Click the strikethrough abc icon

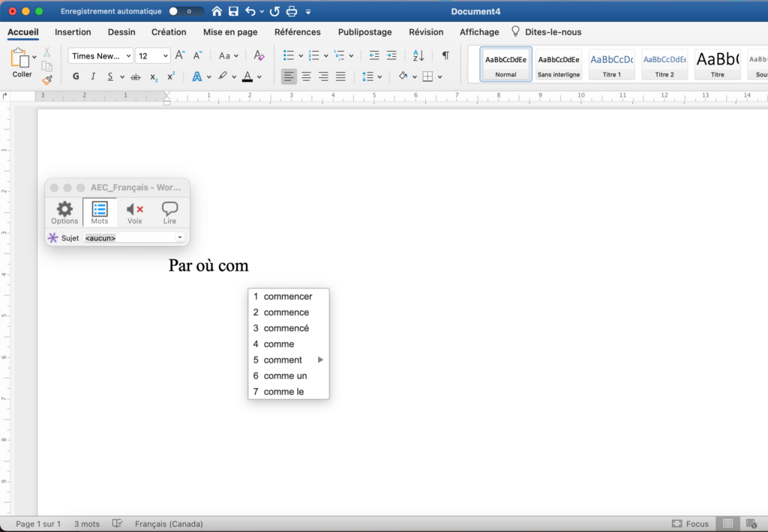tap(135, 76)
